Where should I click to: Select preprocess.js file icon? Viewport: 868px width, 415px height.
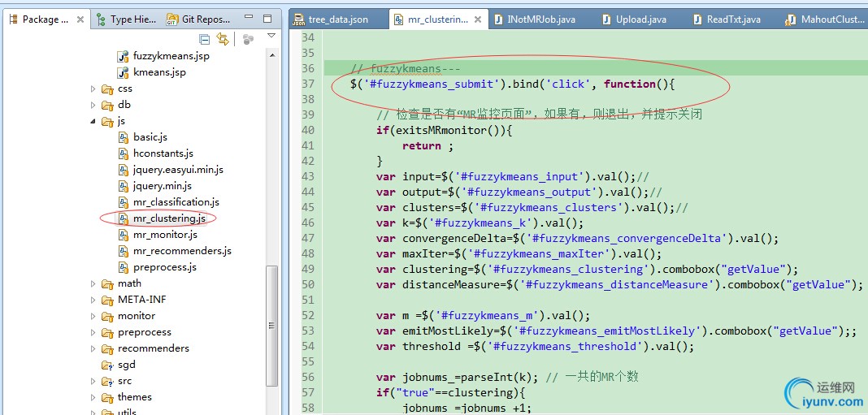click(123, 267)
